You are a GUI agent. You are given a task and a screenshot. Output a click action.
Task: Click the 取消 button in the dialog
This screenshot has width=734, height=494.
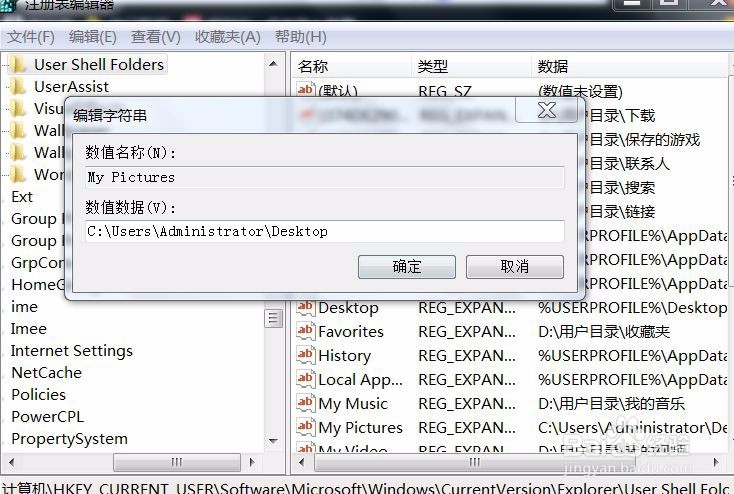tap(514, 267)
